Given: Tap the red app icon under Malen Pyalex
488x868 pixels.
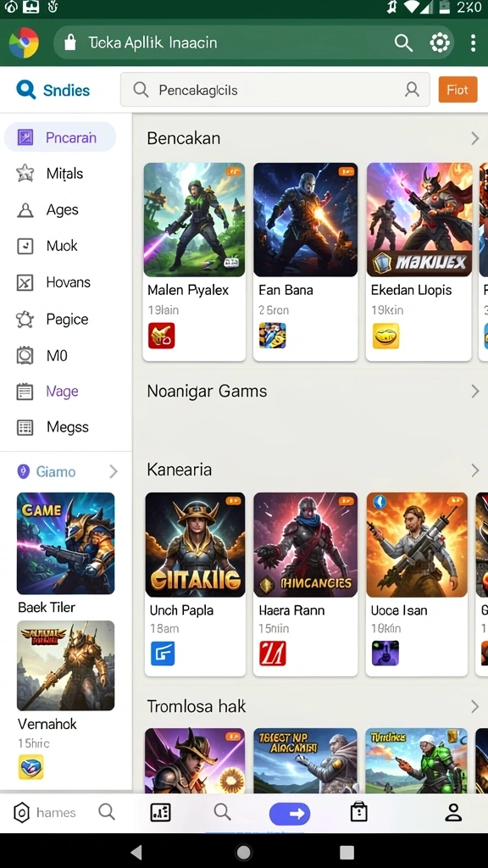Looking at the screenshot, I should click(x=162, y=336).
